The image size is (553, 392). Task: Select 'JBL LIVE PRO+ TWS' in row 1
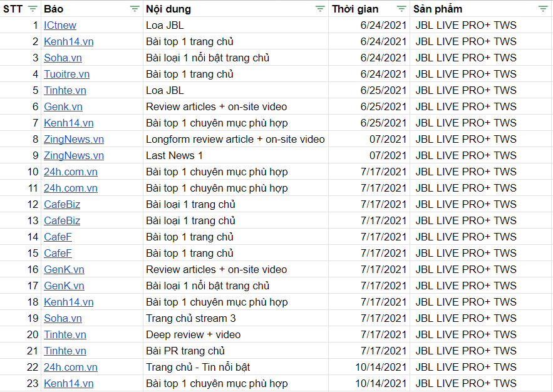482,26
